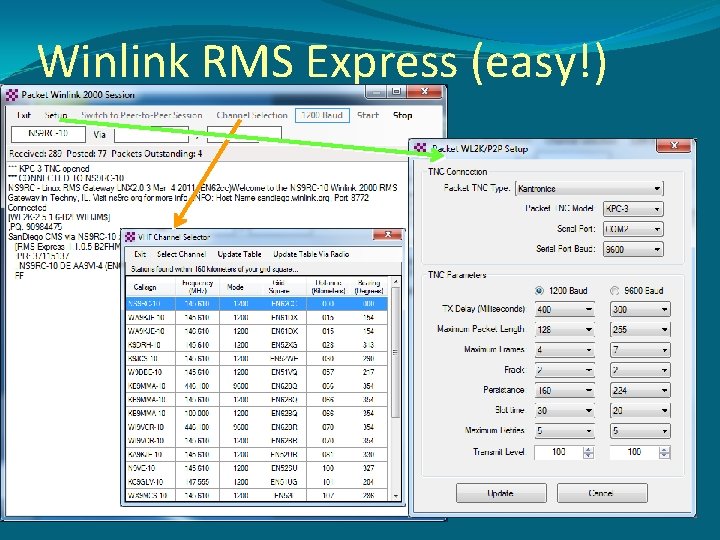
Task: Click Exit in the VHF Channel Selector menu
Action: pyautogui.click(x=140, y=254)
